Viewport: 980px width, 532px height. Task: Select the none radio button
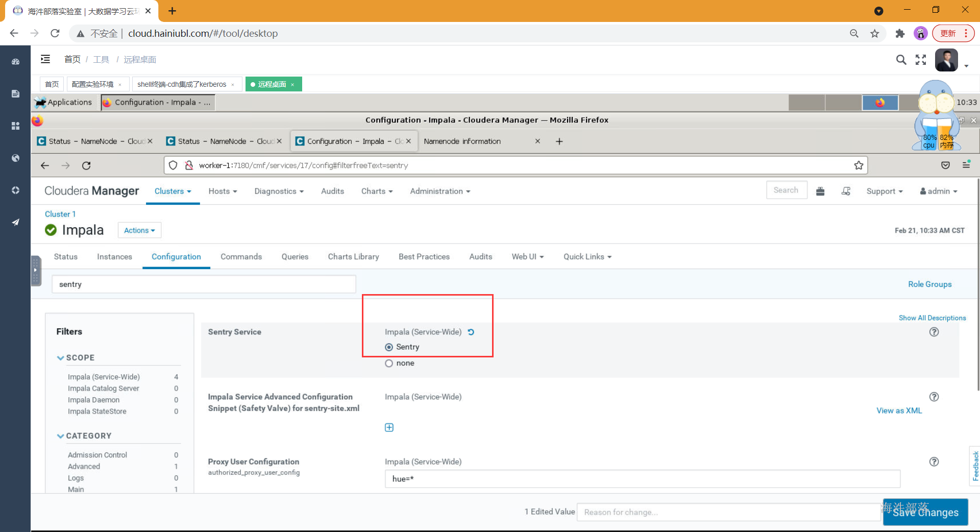pos(389,364)
